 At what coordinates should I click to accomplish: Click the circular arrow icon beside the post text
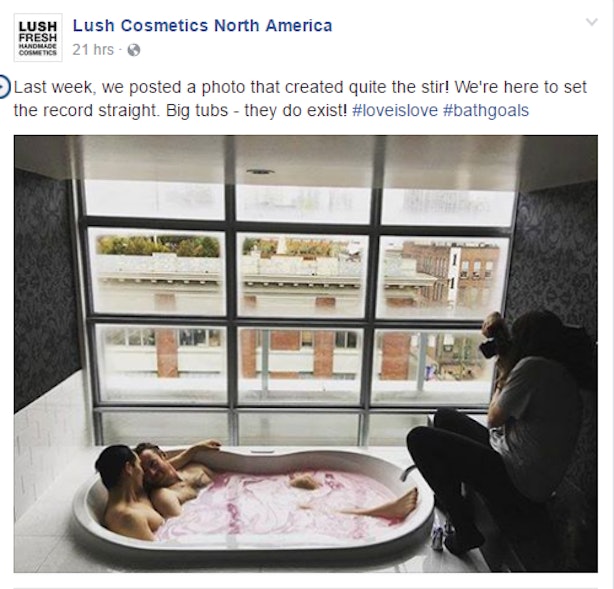4,87
